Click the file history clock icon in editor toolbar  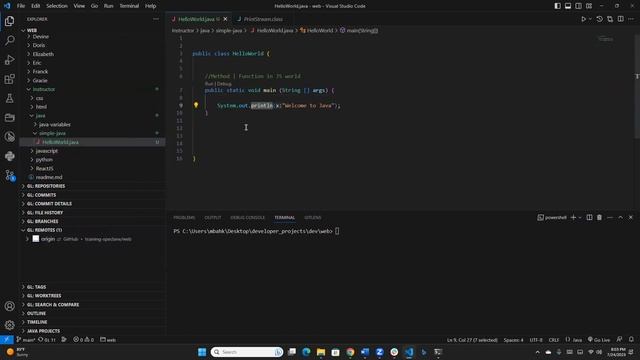[599, 19]
